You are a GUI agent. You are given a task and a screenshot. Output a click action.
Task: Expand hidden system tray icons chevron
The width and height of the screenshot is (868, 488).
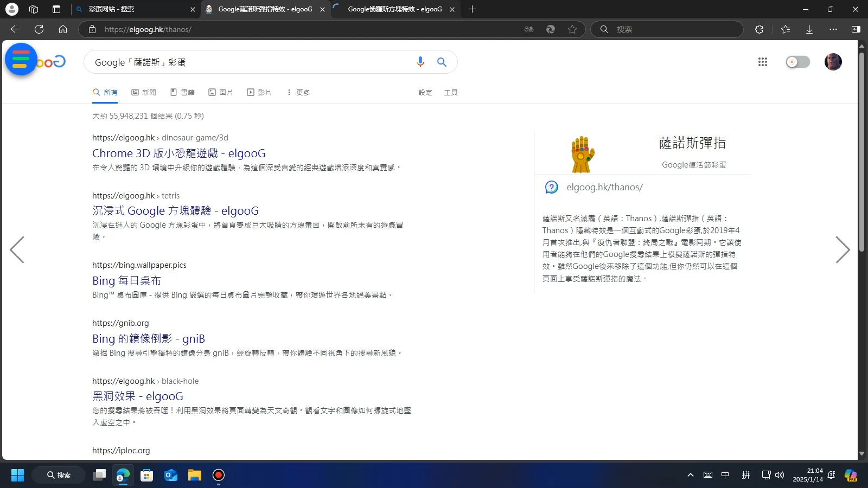(x=690, y=475)
